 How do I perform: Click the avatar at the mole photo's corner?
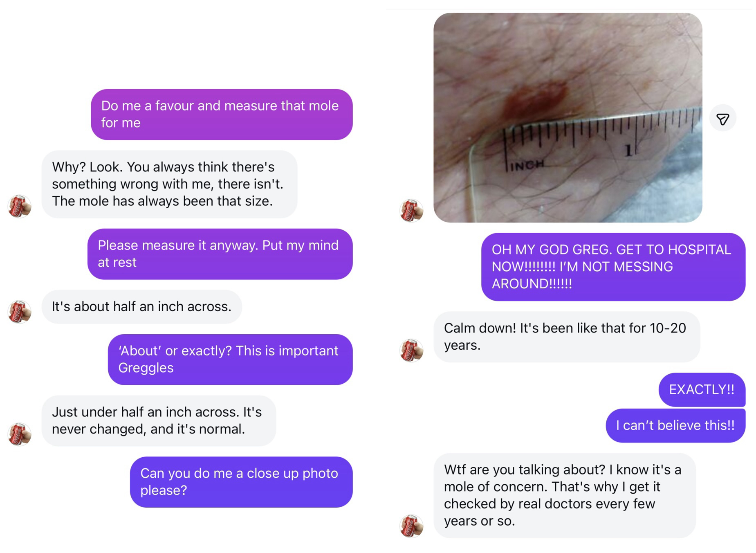click(411, 211)
